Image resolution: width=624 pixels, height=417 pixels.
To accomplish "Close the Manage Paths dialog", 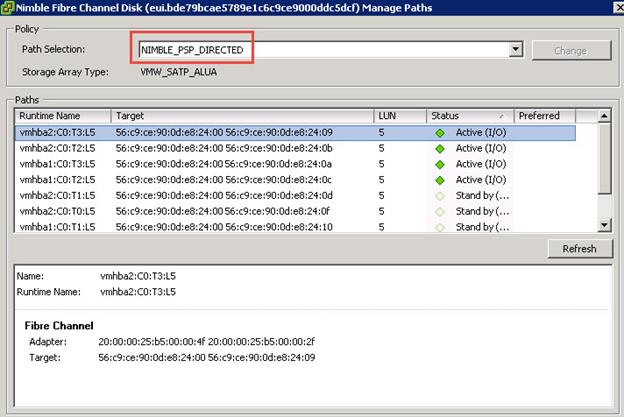I will [619, 8].
